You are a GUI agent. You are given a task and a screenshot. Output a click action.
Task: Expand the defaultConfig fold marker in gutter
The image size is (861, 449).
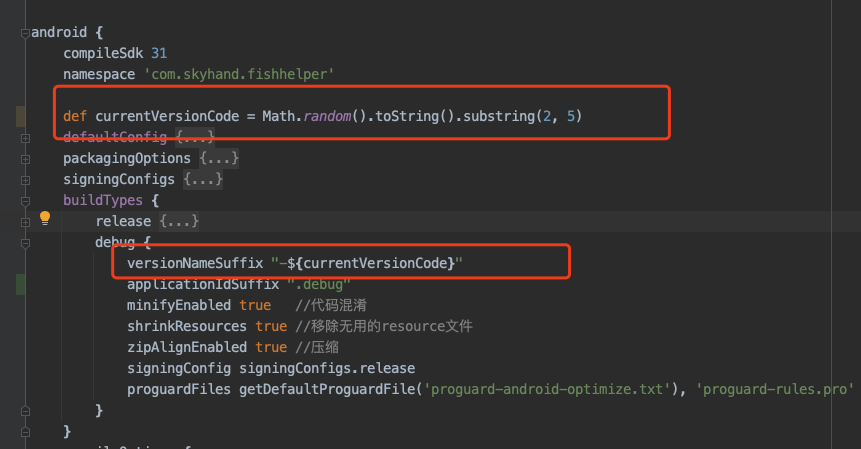point(25,138)
